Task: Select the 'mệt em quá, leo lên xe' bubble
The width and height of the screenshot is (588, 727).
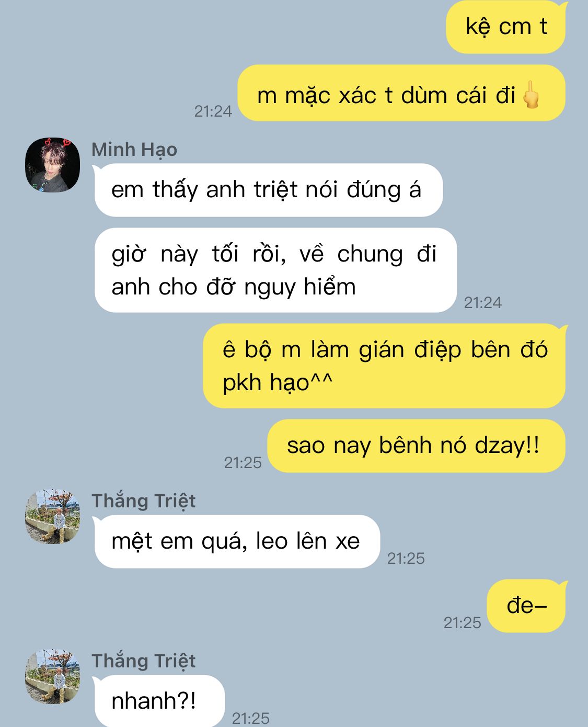Action: pyautogui.click(x=236, y=541)
